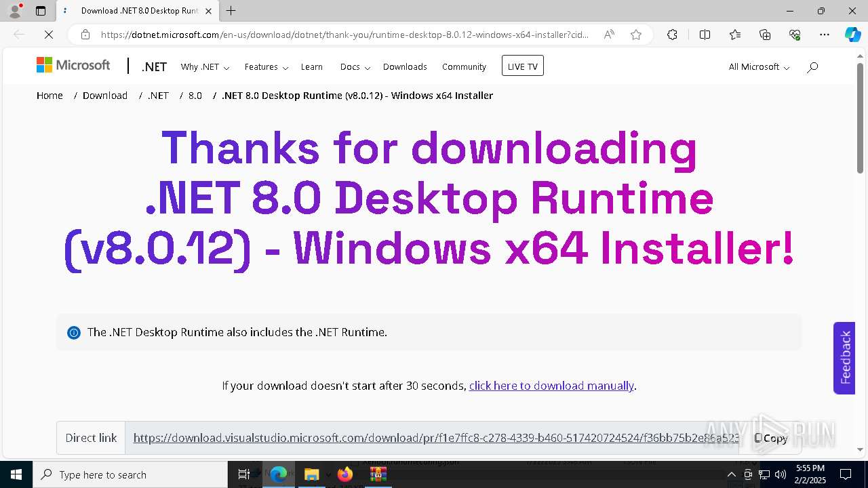Expand the Why .NET menu

click(x=205, y=66)
